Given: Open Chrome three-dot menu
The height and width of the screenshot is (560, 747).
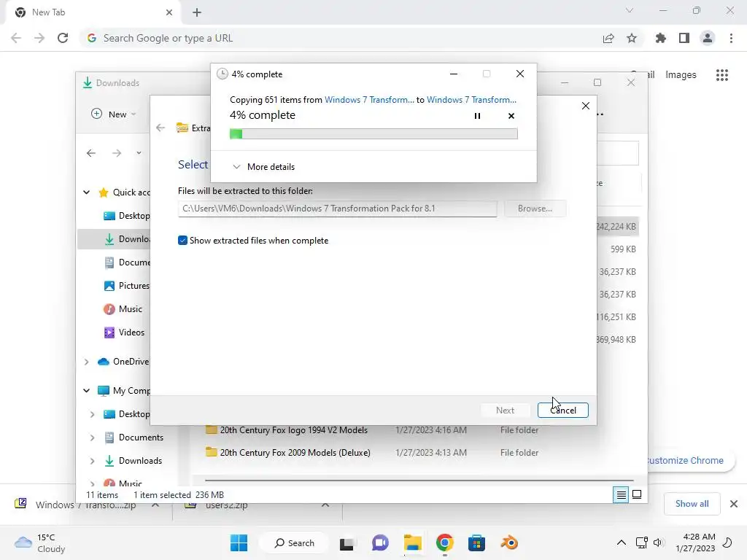Looking at the screenshot, I should pyautogui.click(x=731, y=38).
